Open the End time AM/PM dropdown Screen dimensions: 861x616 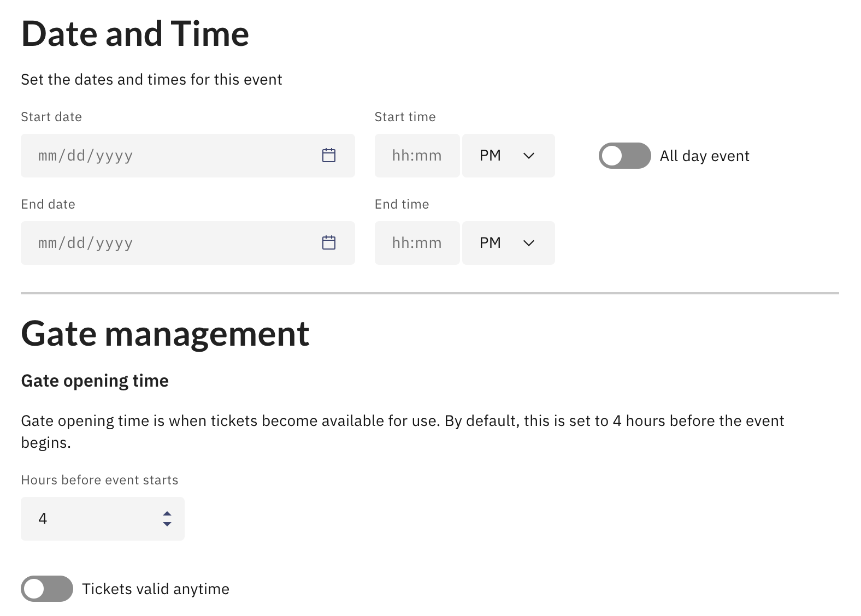[509, 243]
